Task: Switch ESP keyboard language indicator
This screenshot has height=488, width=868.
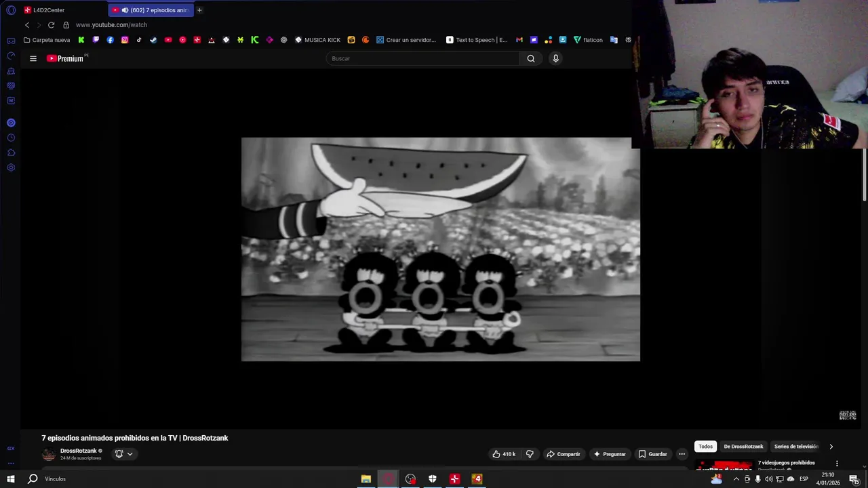Action: point(804,479)
